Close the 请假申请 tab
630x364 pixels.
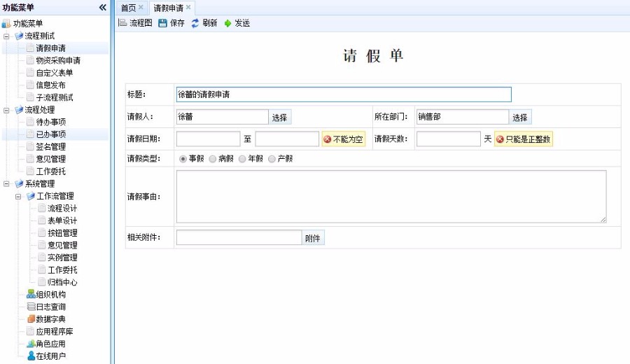(x=188, y=7)
